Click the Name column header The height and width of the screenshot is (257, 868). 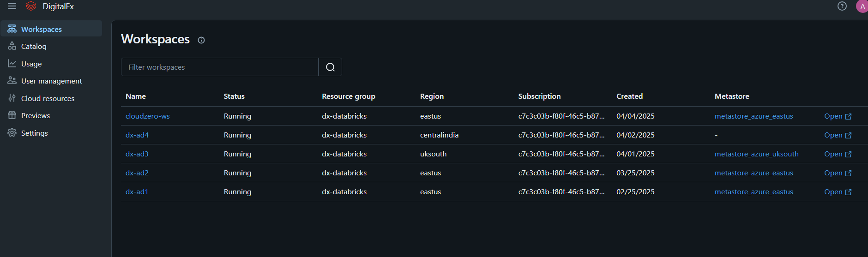click(x=136, y=96)
